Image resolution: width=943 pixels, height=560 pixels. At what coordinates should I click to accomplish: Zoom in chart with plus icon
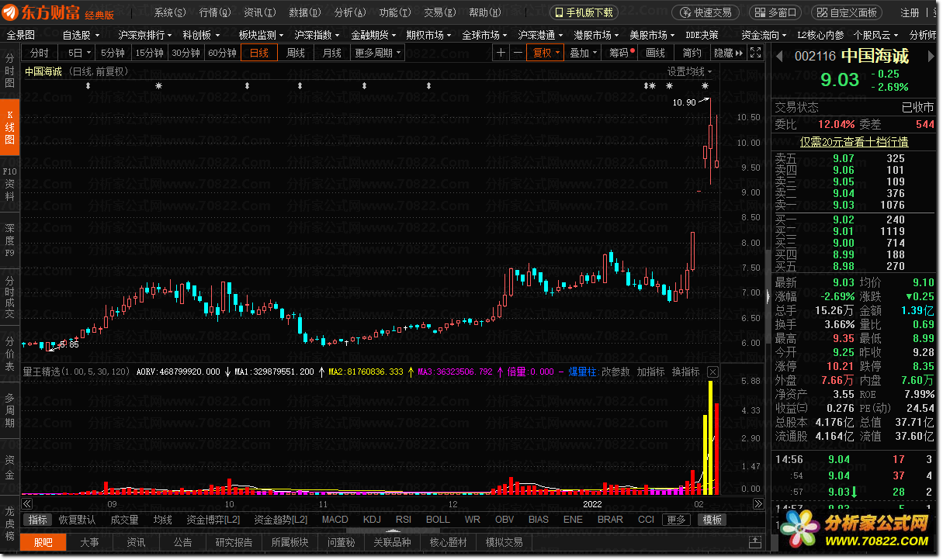point(501,53)
